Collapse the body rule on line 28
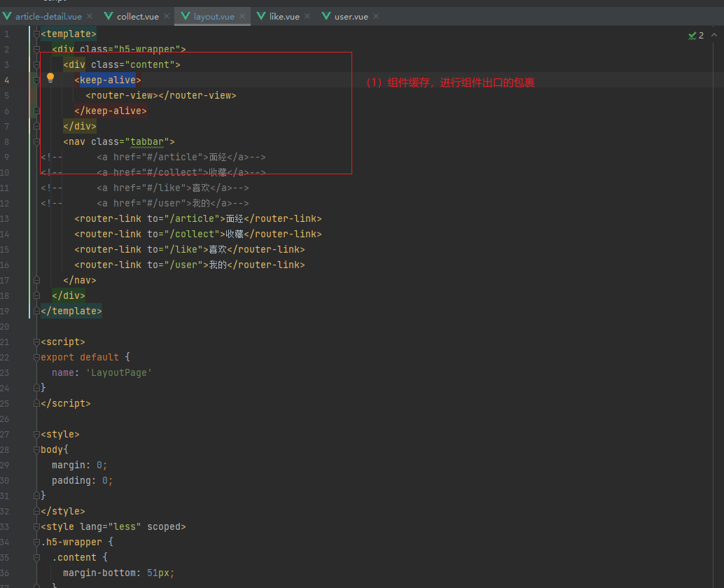This screenshot has height=588, width=724. (x=36, y=449)
